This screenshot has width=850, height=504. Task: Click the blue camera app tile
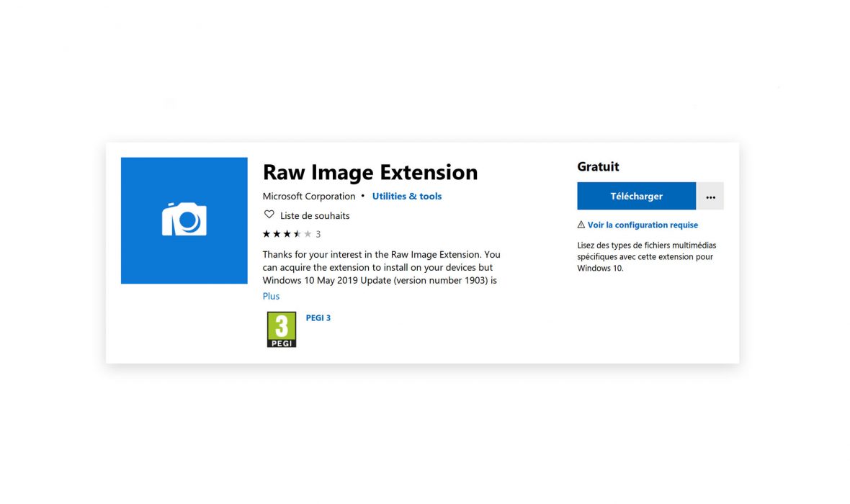click(x=184, y=220)
